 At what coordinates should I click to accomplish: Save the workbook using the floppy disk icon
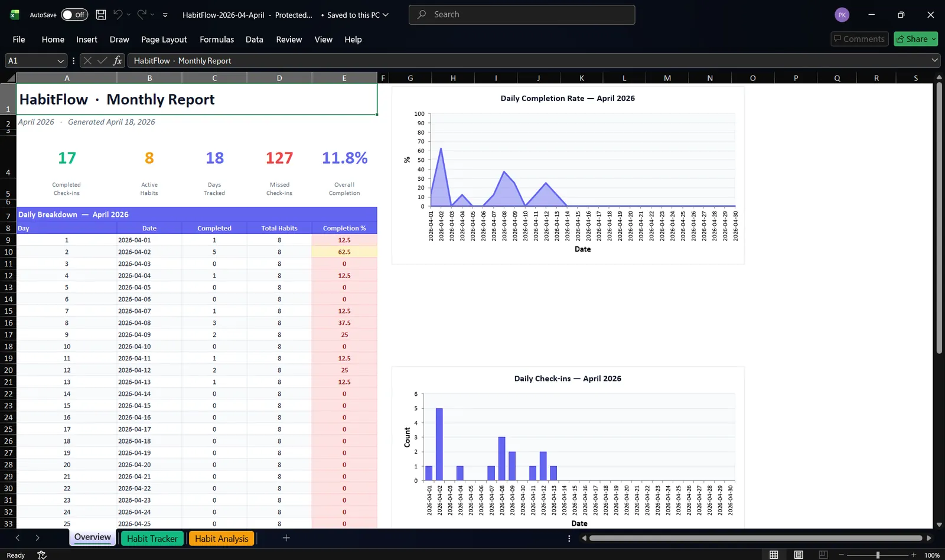point(101,15)
